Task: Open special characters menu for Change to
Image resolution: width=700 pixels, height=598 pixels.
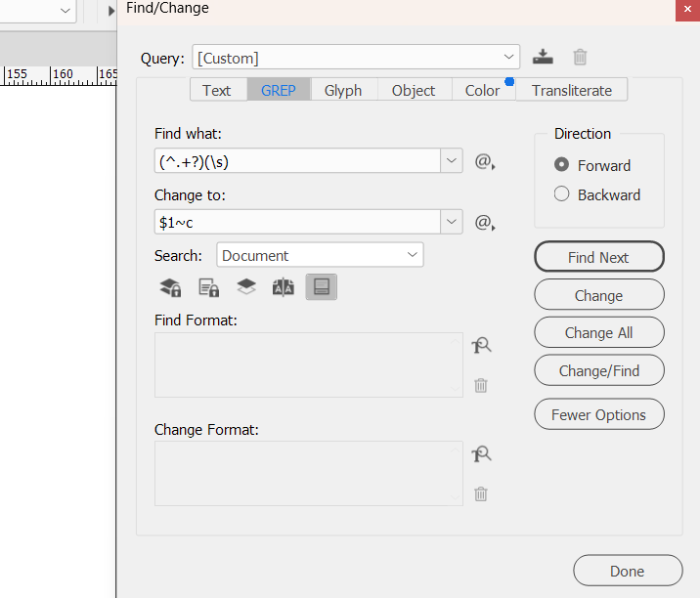Action: click(x=485, y=222)
